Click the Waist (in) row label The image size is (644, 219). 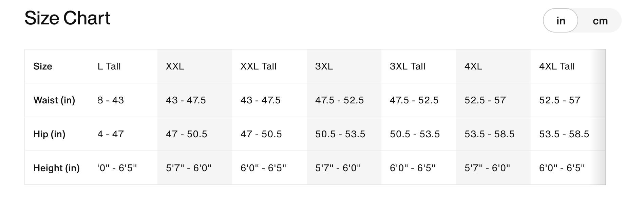coord(54,100)
